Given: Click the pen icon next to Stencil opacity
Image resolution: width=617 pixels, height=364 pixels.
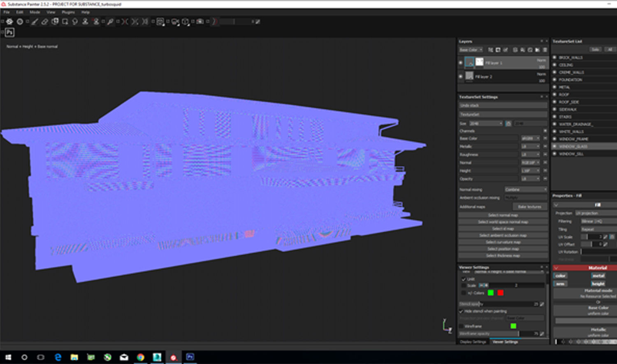Looking at the screenshot, I should [542, 304].
